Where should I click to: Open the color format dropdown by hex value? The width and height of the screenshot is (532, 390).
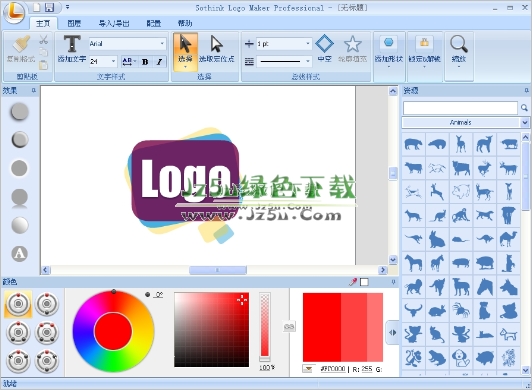coord(307,369)
